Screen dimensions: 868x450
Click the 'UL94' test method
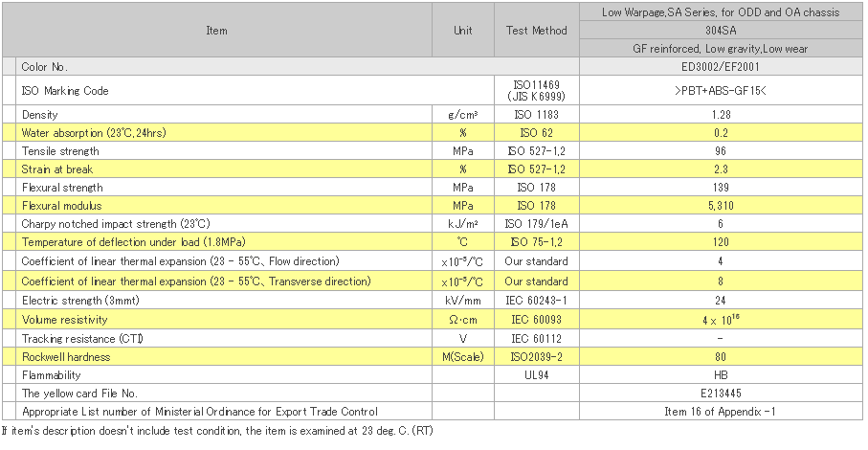point(537,375)
